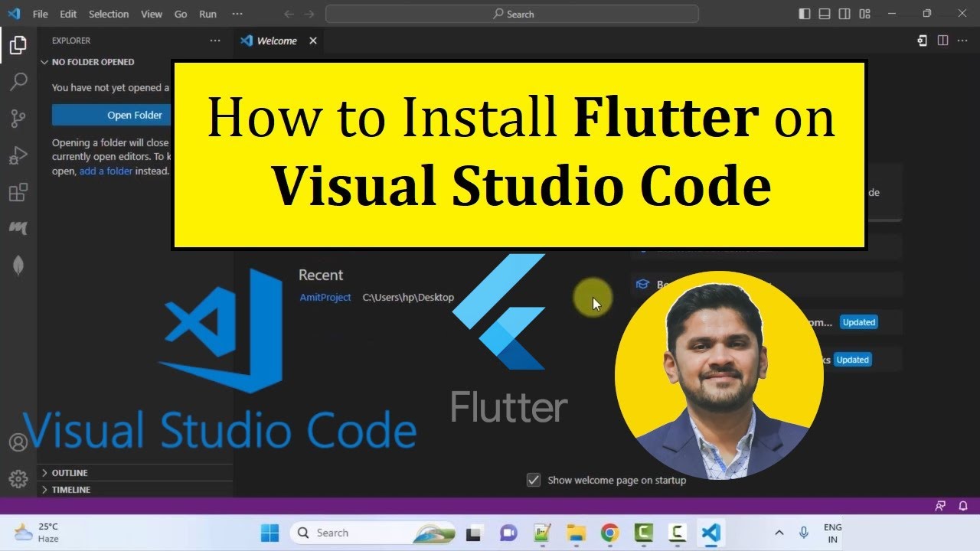
Task: Click the notifications bell in status bar
Action: point(963,506)
